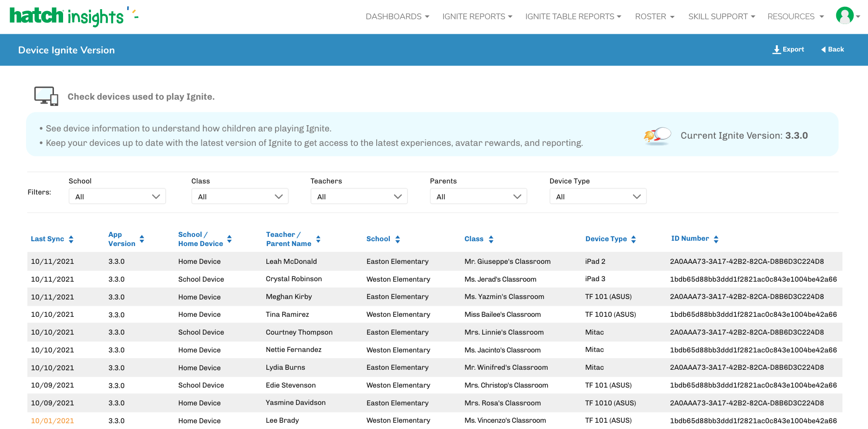Image resolution: width=868 pixels, height=429 pixels.
Task: Select teacher name Meghan Kirby
Action: (x=289, y=297)
